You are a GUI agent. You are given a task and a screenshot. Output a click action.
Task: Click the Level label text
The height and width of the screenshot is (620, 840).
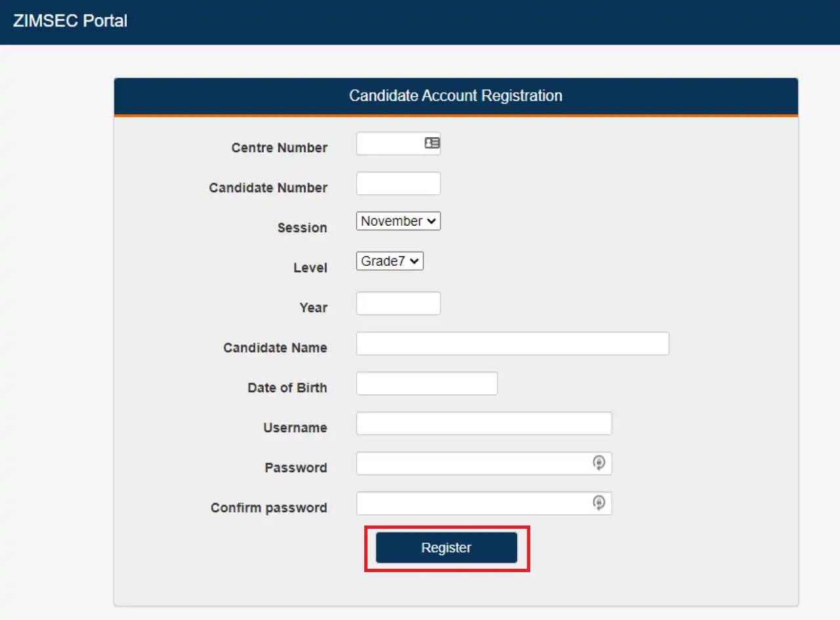[x=310, y=268]
